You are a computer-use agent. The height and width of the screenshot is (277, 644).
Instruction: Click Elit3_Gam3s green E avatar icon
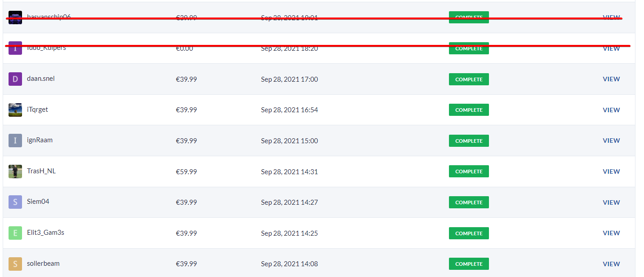pos(15,233)
